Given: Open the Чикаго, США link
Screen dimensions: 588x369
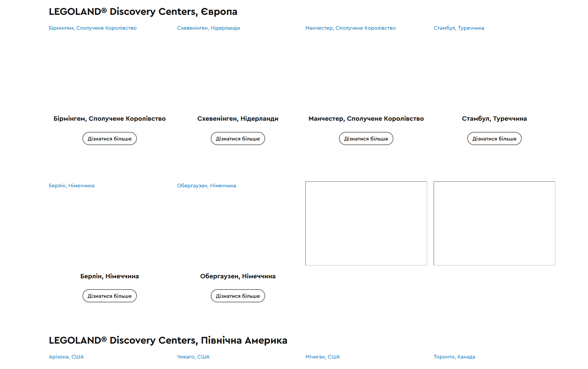Looking at the screenshot, I should pos(193,357).
